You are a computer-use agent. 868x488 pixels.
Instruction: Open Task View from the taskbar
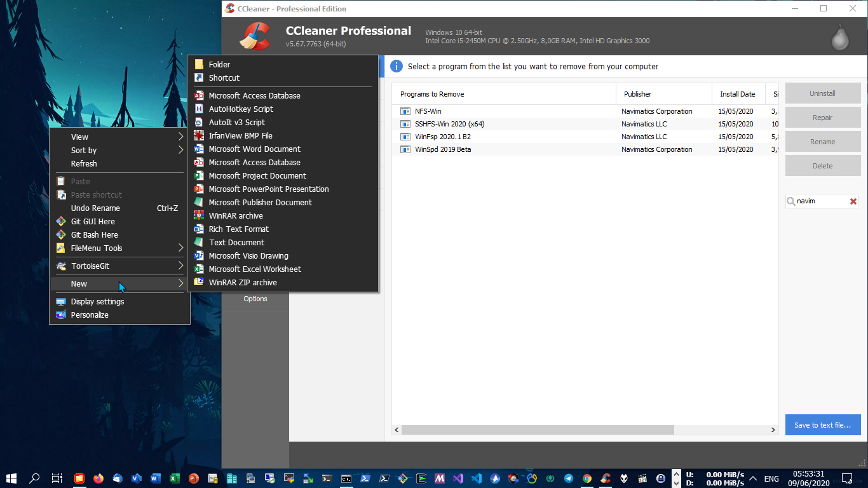pos(57,478)
